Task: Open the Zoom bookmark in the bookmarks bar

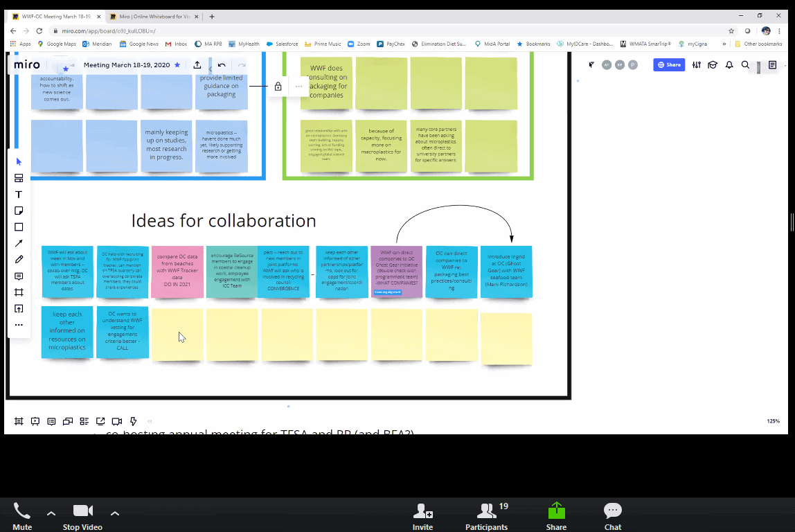Action: click(359, 44)
